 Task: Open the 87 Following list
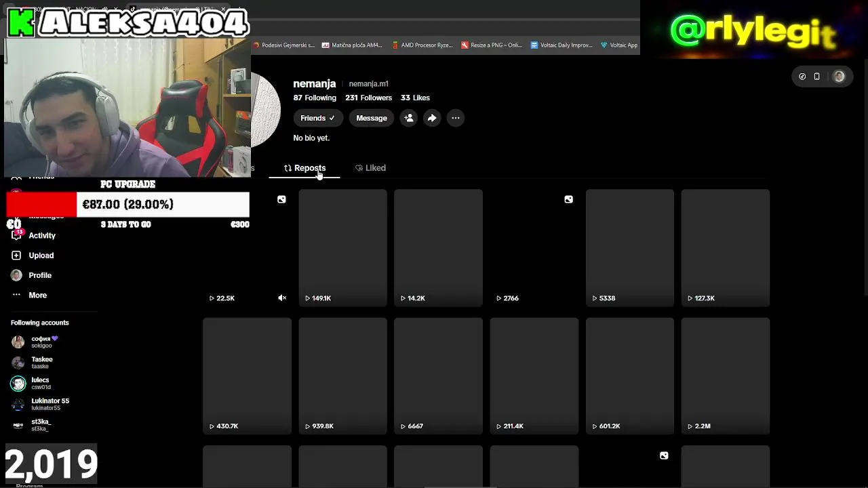coord(315,98)
